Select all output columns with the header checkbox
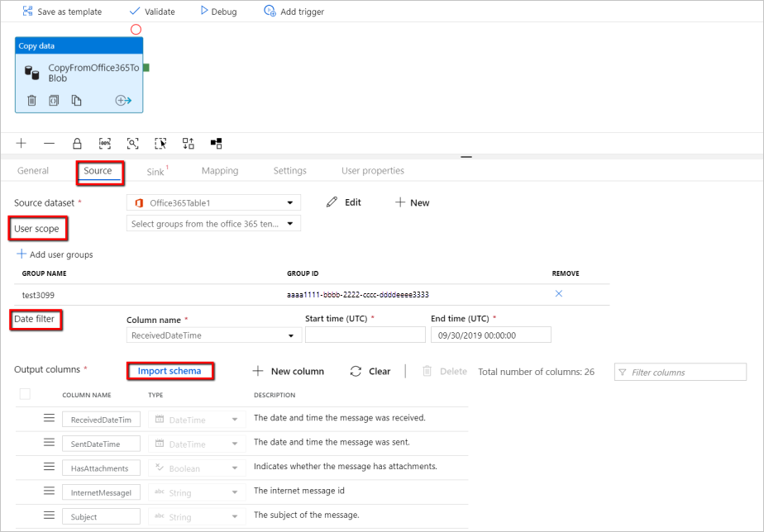Image resolution: width=764 pixels, height=532 pixels. [x=23, y=395]
